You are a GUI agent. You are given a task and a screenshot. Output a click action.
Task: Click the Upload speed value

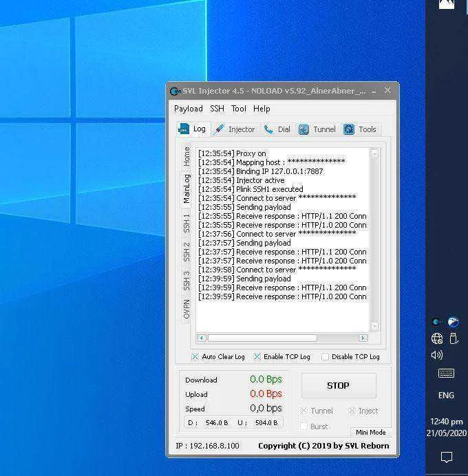(x=266, y=394)
